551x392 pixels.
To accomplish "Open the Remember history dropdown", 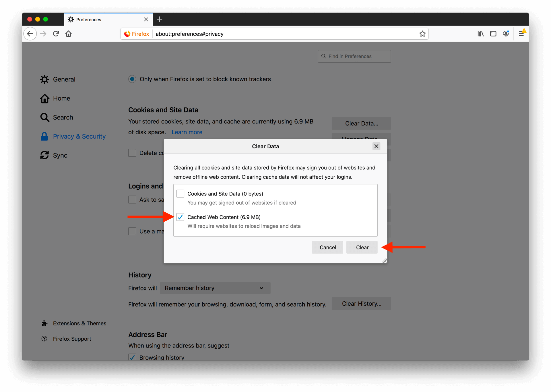I will coord(215,288).
